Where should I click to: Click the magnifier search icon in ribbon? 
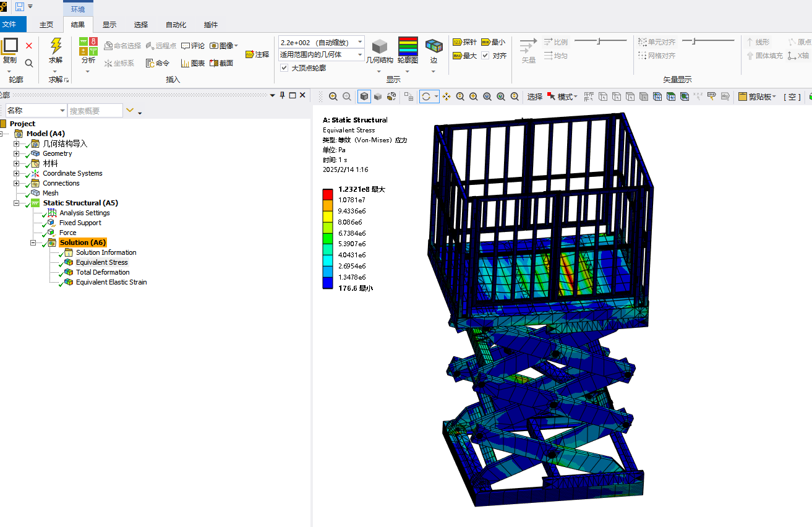coord(29,63)
